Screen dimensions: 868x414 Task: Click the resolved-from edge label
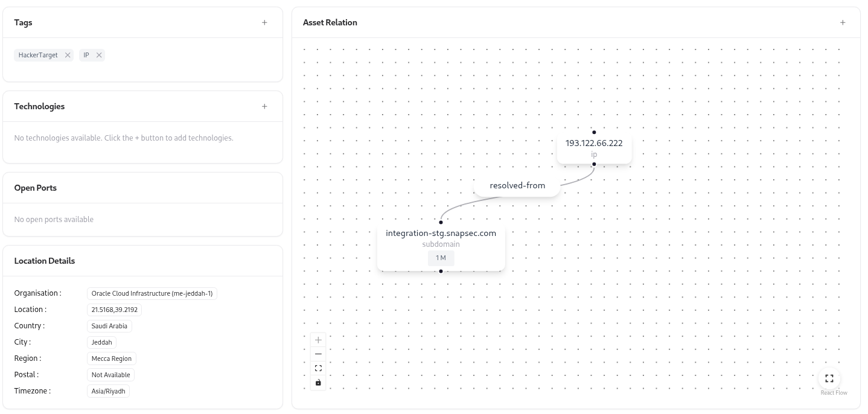(517, 185)
